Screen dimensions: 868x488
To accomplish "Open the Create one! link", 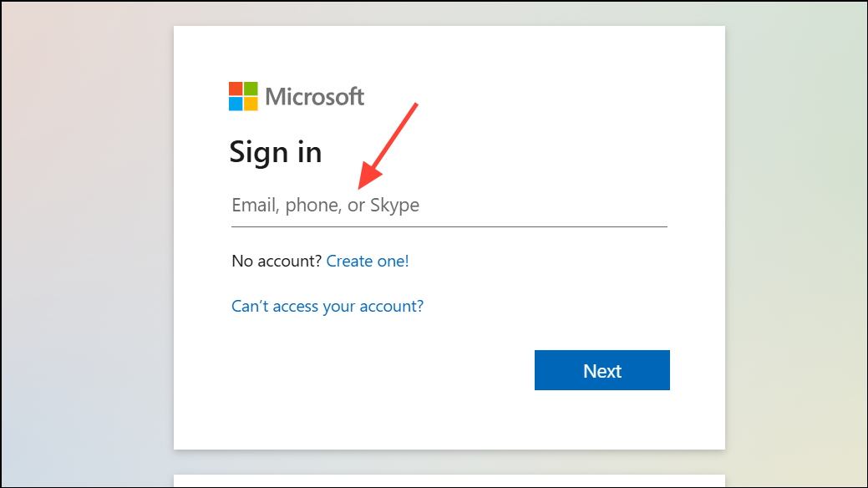I will click(x=368, y=261).
